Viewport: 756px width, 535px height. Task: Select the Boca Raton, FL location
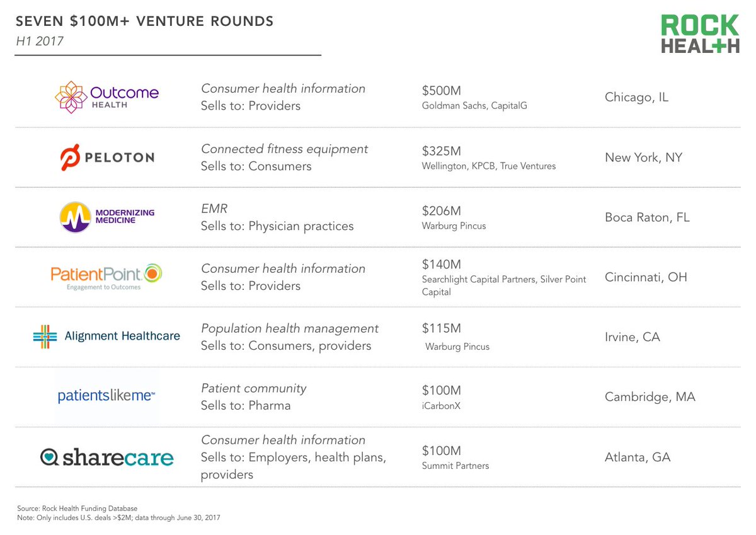[647, 217]
